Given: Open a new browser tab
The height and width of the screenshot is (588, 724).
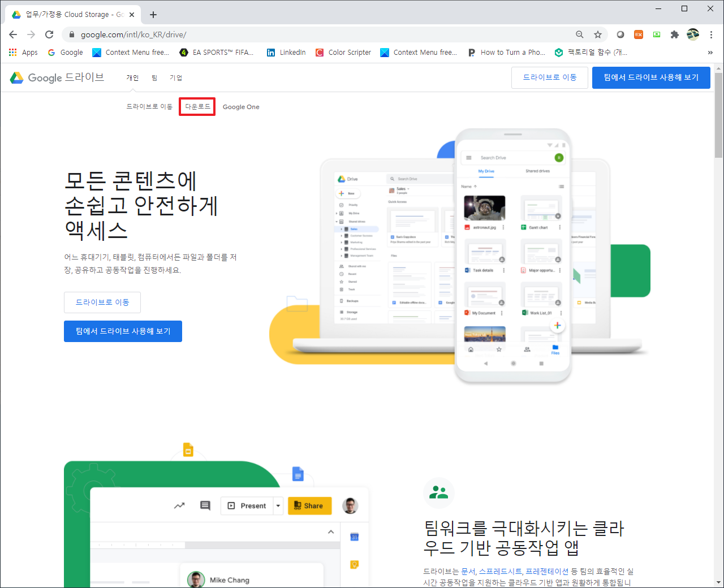Looking at the screenshot, I should click(x=153, y=15).
